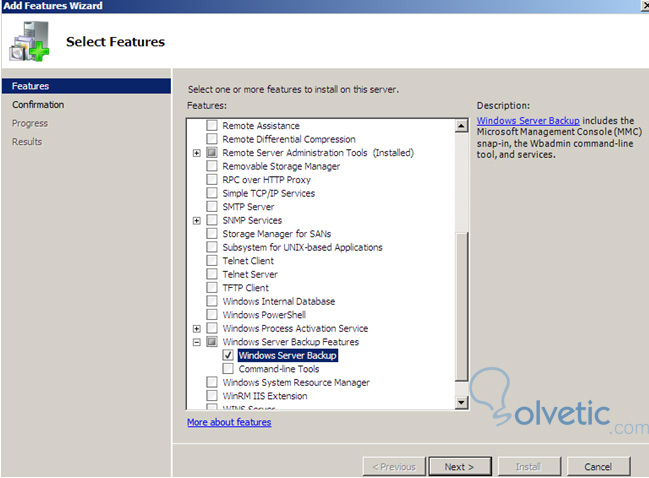Select Storage Manager for SANs label
The image size is (649, 478).
tap(276, 234)
